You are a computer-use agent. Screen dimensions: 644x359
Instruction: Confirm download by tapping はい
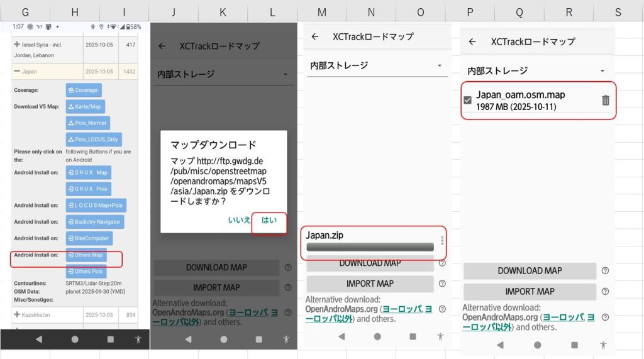coord(269,220)
